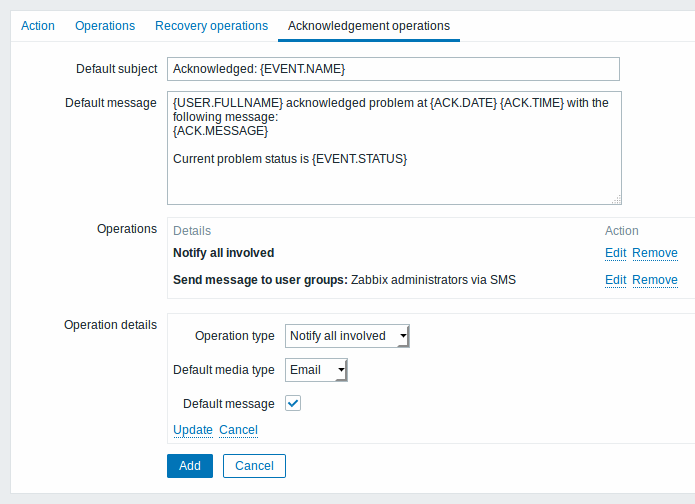This screenshot has height=504, width=695.
Task: Go to Recovery operations tab
Action: [x=211, y=26]
